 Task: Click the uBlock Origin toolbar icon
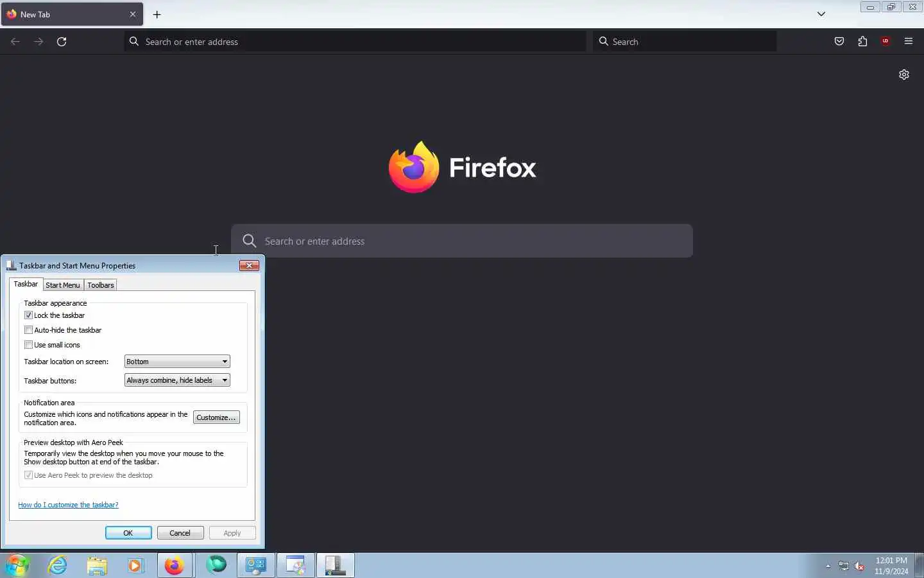tap(886, 42)
